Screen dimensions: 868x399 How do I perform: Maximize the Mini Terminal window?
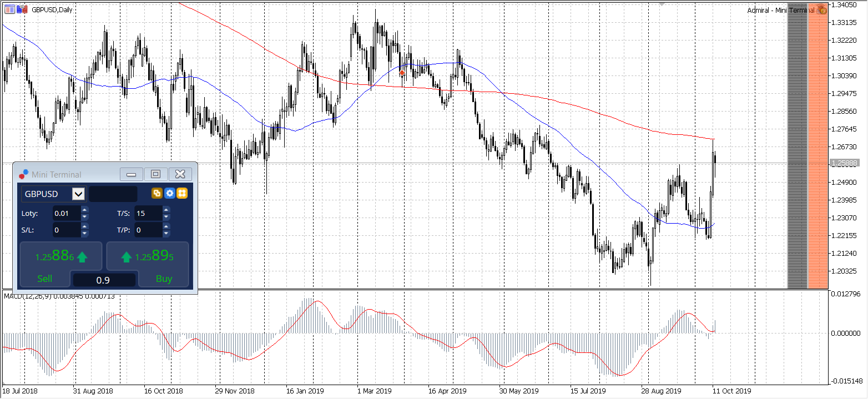pos(156,174)
